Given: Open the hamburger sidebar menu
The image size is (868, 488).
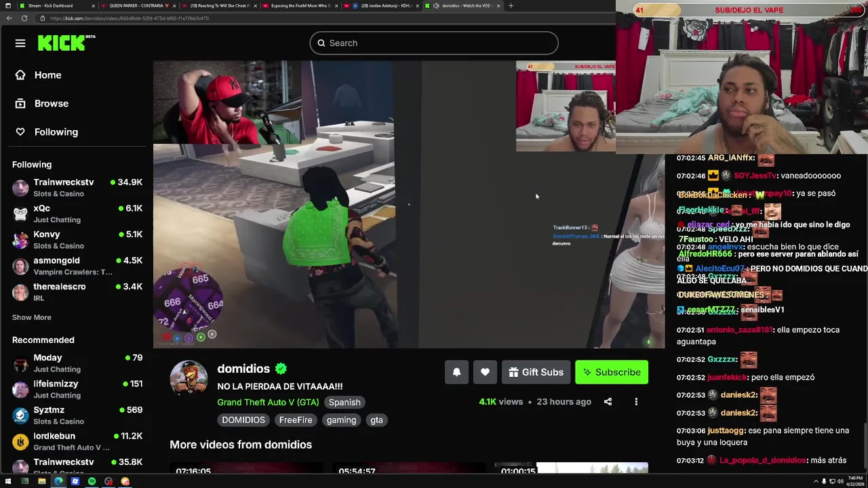Looking at the screenshot, I should 20,43.
